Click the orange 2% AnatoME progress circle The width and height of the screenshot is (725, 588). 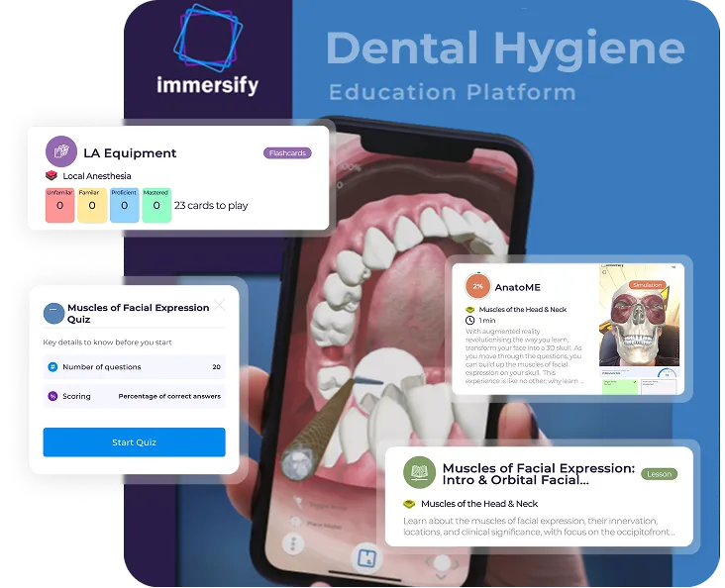(477, 286)
